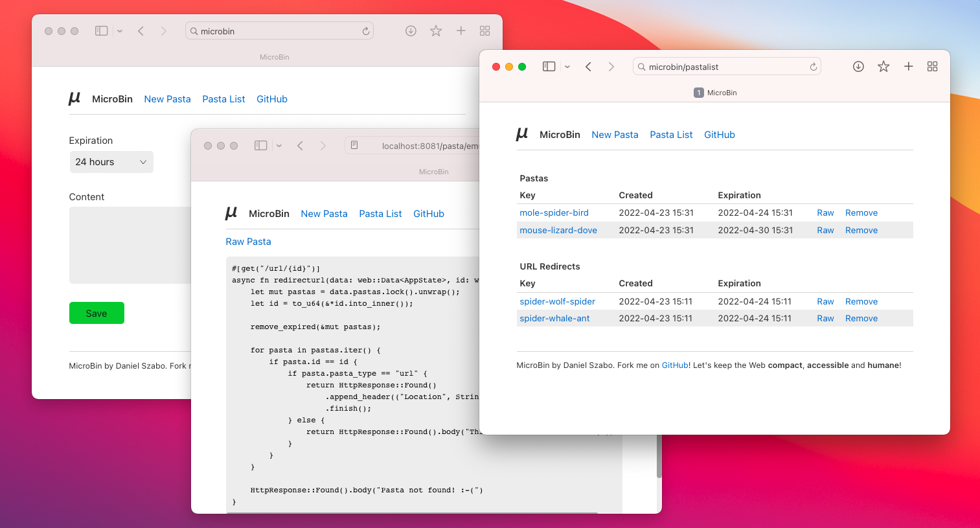Open the Raw Pasta link
Viewport: 980px width, 528px height.
coord(248,242)
